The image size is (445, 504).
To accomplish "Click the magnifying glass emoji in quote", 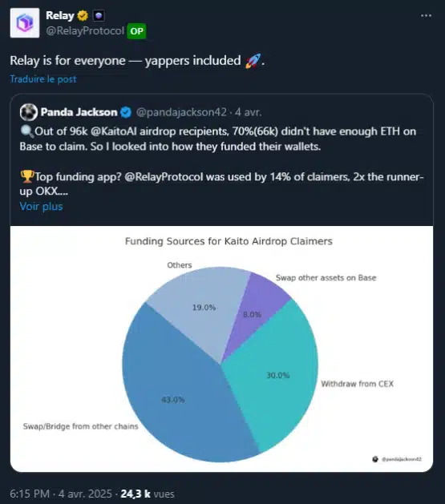I will coord(26,131).
